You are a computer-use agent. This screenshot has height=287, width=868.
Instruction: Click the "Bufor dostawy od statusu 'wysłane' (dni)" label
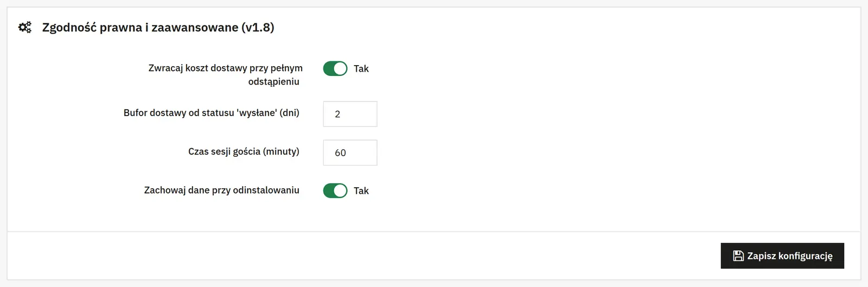click(x=212, y=113)
